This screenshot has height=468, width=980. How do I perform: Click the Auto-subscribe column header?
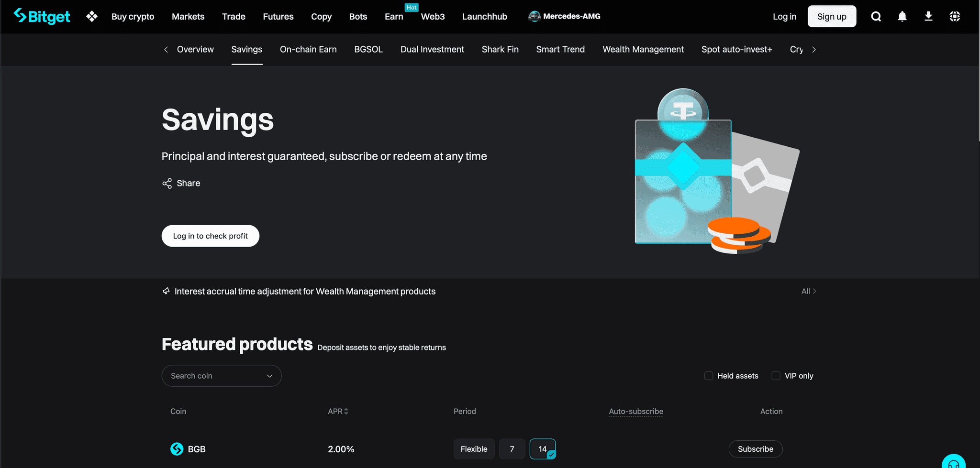pos(636,411)
